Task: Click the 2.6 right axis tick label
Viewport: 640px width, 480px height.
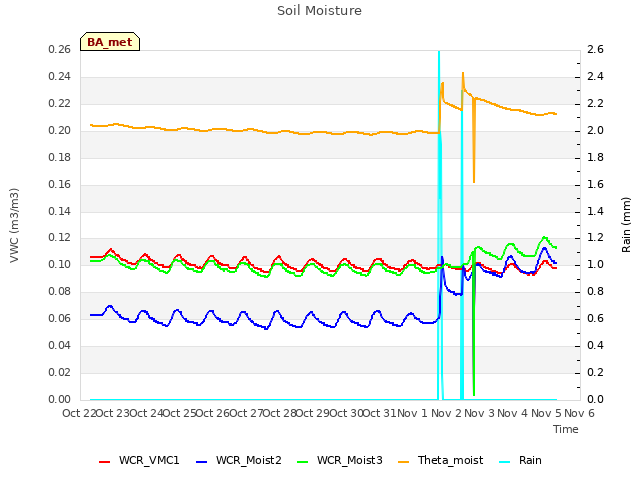Action: 595,49
